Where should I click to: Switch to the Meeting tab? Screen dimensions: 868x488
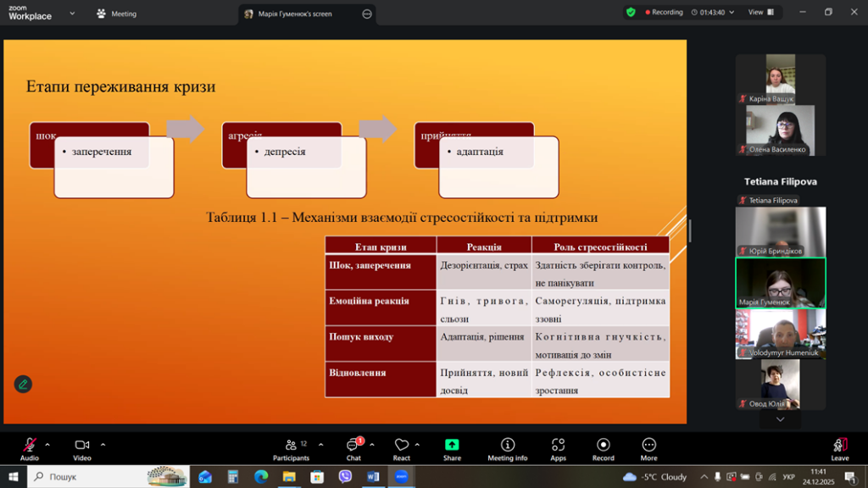(117, 14)
